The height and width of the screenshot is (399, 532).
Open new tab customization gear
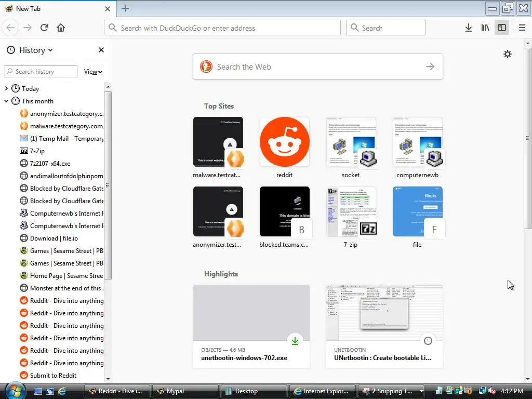point(507,54)
